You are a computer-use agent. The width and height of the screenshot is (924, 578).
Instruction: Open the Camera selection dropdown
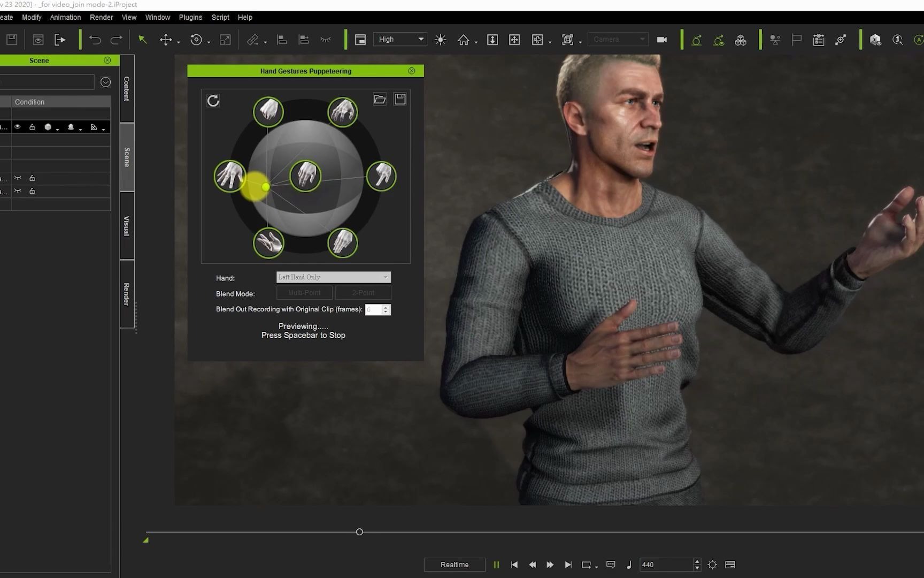[x=618, y=39]
